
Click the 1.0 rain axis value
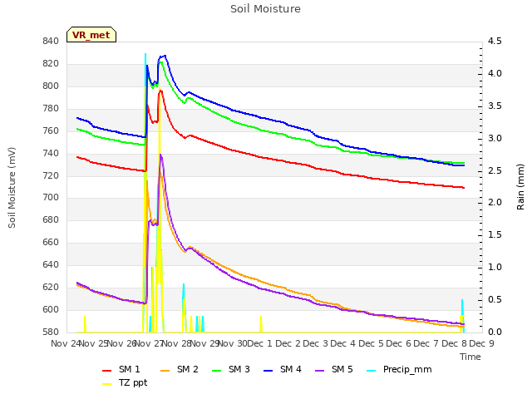[x=495, y=267]
